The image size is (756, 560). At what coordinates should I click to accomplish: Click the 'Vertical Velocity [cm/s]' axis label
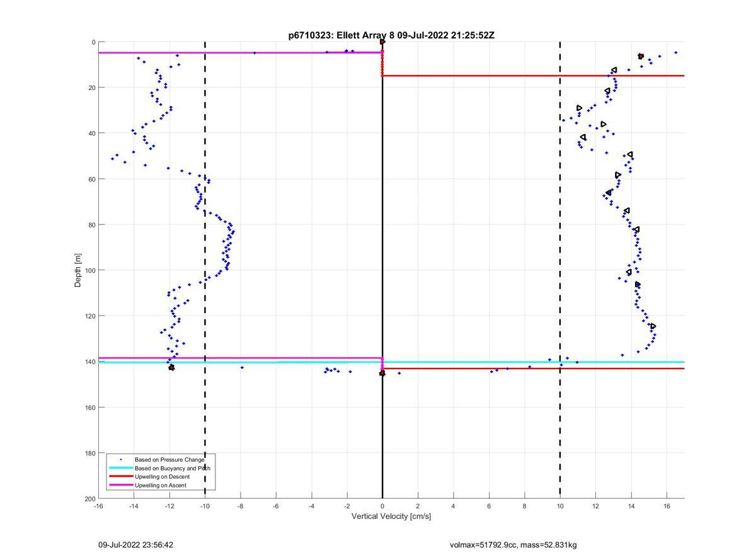click(391, 517)
